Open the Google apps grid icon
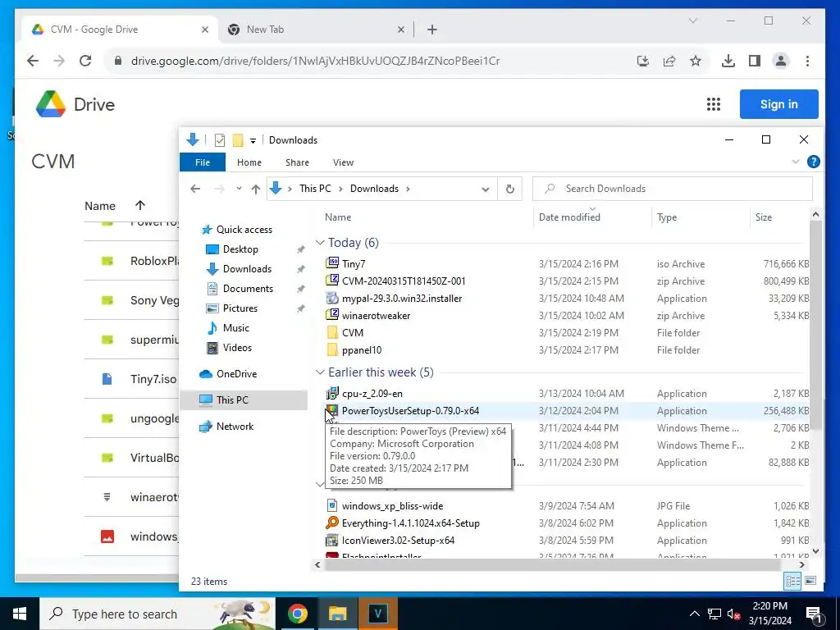Viewport: 840px width, 630px height. pyautogui.click(x=713, y=104)
